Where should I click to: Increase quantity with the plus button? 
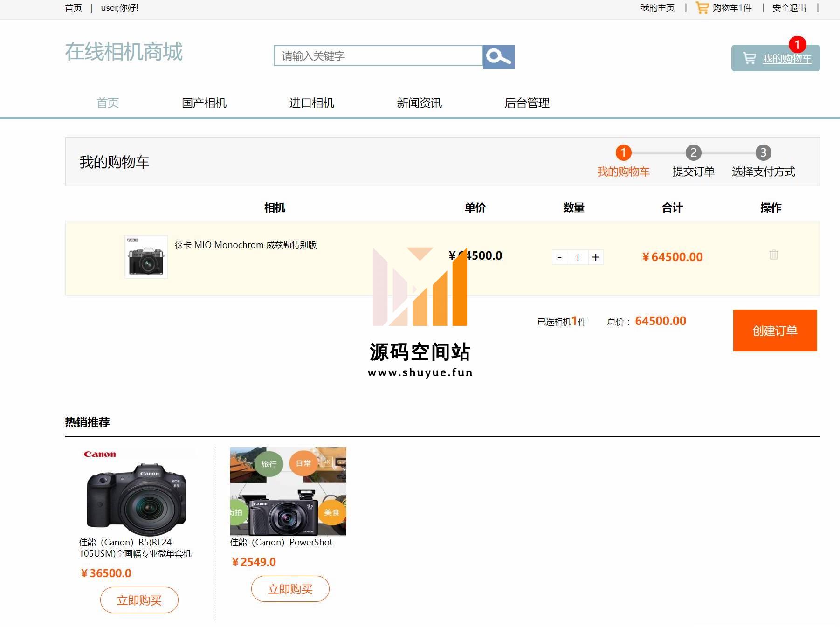[x=596, y=257]
